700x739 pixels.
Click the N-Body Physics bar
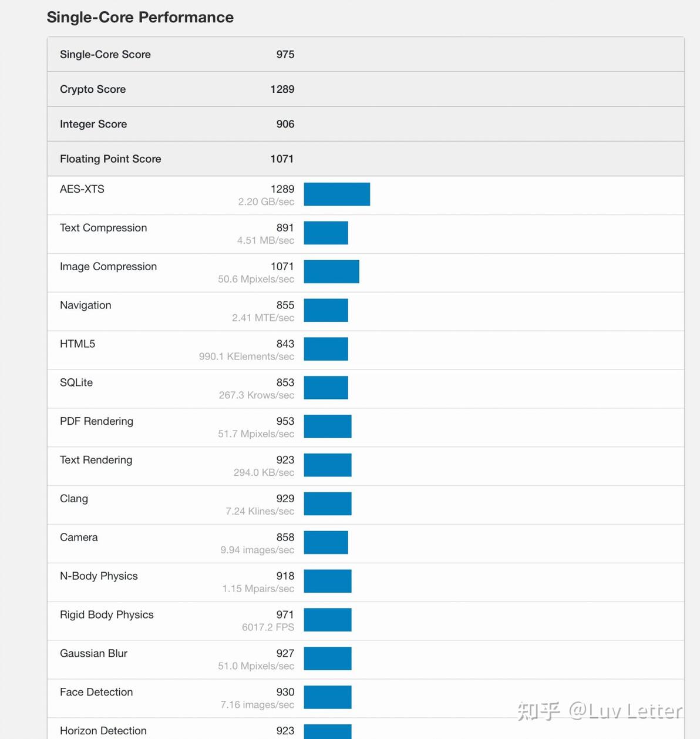click(x=328, y=581)
